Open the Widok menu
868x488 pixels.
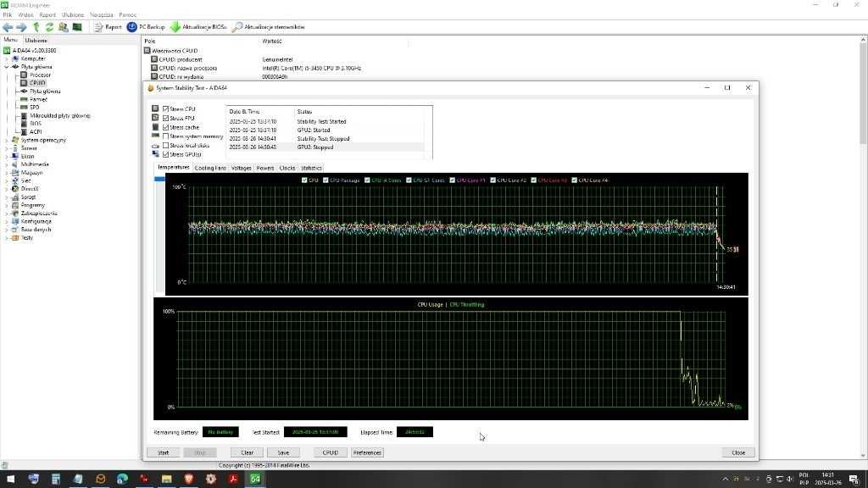25,15
